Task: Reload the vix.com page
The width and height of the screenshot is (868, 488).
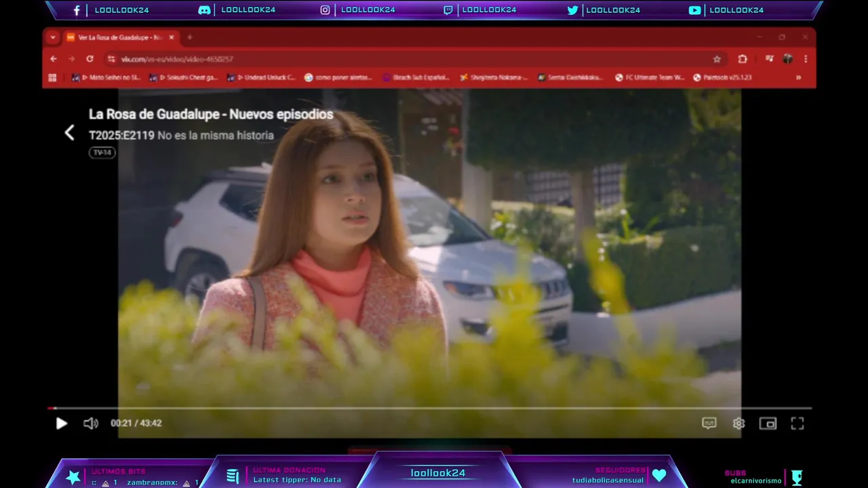Action: coord(90,59)
